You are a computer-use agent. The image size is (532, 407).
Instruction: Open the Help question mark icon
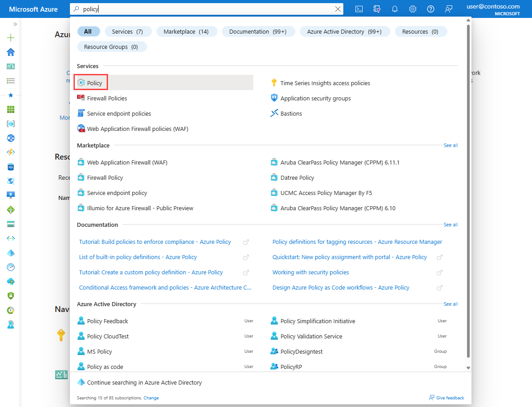point(431,9)
